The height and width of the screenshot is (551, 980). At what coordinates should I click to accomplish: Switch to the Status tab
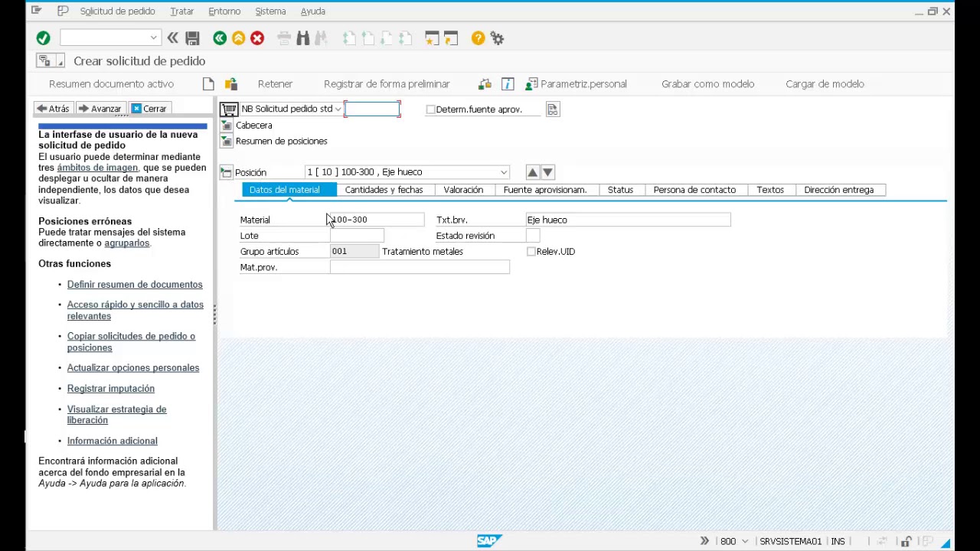(620, 190)
